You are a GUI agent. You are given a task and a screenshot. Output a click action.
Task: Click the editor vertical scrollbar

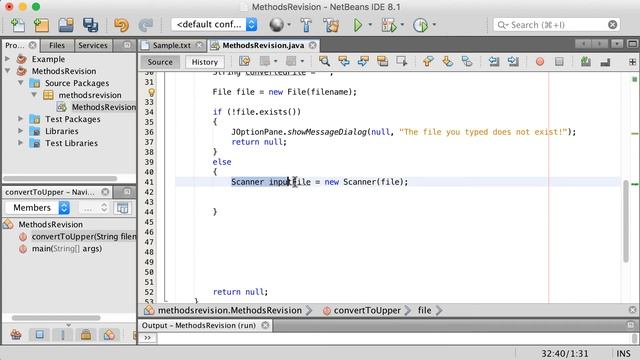tap(626, 220)
